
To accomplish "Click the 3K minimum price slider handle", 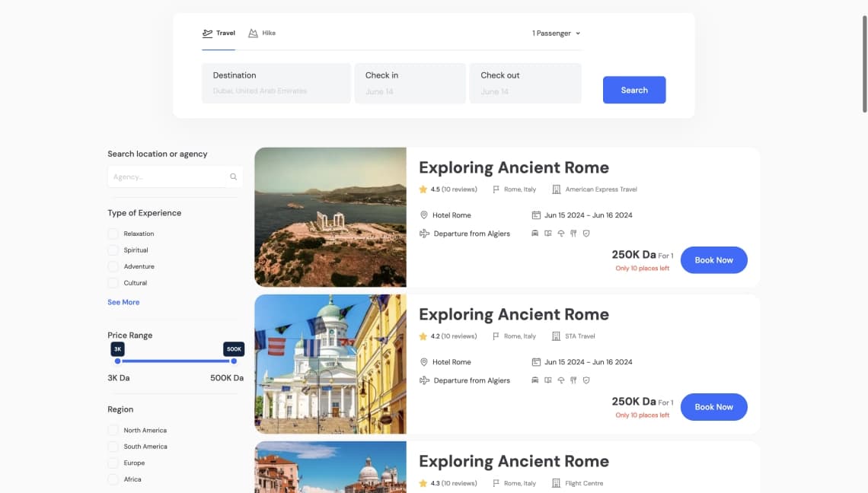I will pyautogui.click(x=117, y=361).
